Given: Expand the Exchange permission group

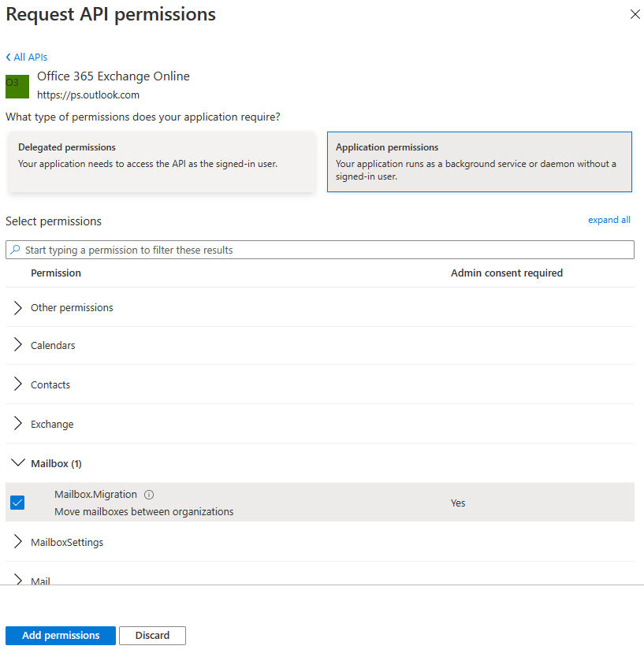Looking at the screenshot, I should pos(18,424).
